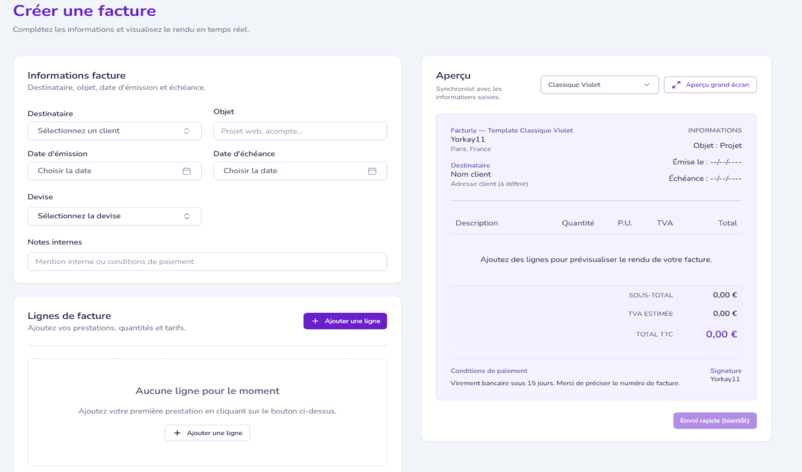Click the Objet text input field

(300, 131)
